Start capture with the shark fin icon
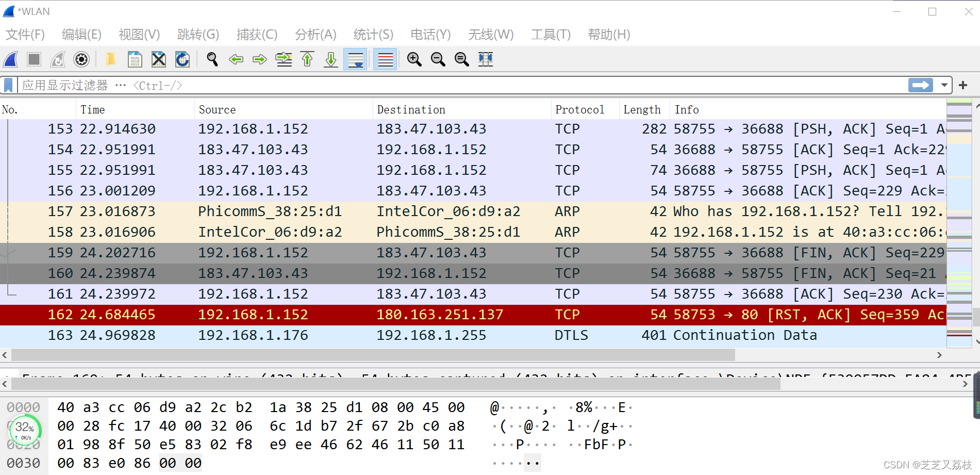980x475 pixels. [x=11, y=59]
